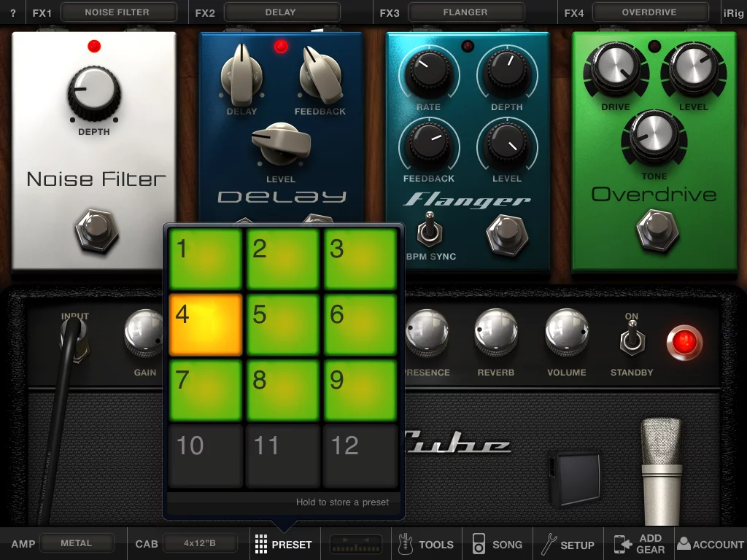Viewport: 747px width, 560px height.
Task: Open the AMP model selector showing METAL
Action: 77,542
